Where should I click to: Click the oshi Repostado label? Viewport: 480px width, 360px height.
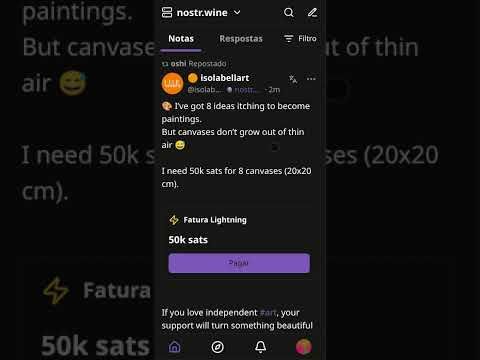coord(194,64)
